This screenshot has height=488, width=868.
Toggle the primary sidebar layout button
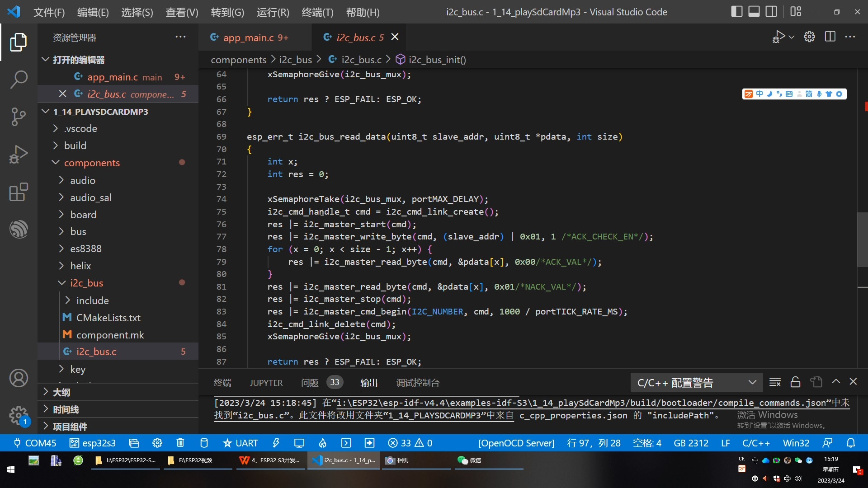coord(736,12)
